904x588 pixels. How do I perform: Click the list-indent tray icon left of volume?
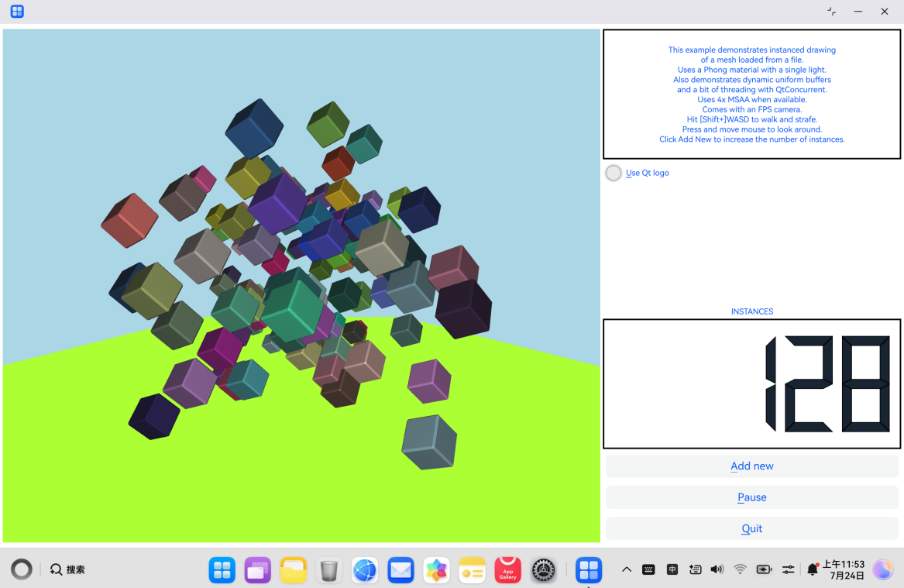(x=696, y=569)
